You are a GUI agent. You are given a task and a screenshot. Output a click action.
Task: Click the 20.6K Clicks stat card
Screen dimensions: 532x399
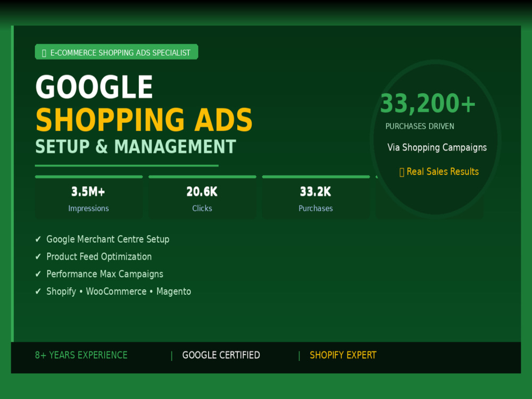[x=202, y=197]
